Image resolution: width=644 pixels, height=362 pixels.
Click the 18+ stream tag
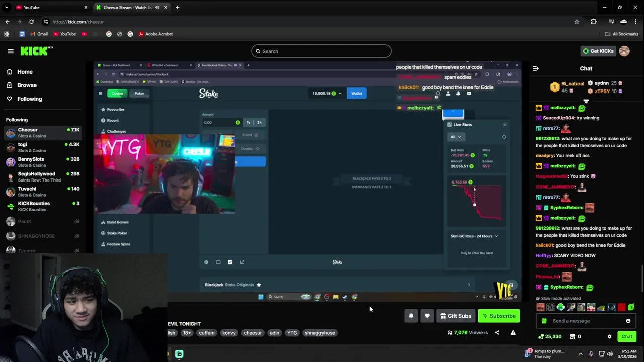click(187, 333)
